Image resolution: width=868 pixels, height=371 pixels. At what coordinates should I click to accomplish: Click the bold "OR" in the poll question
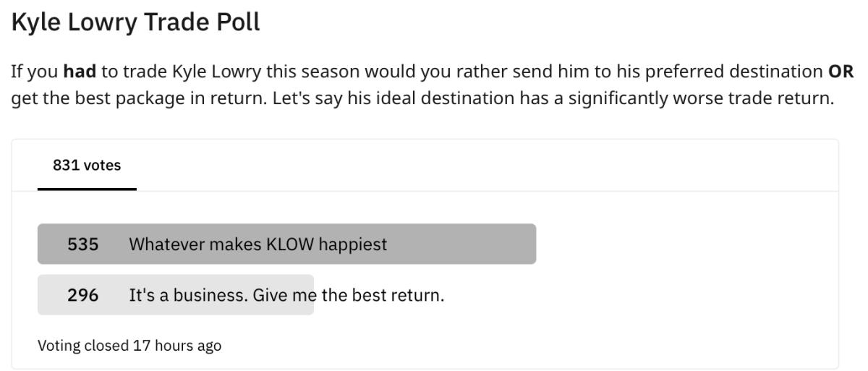(x=841, y=72)
